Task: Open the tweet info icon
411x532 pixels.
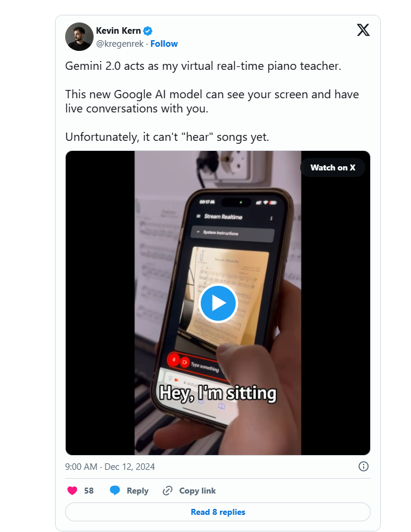Action: (364, 466)
